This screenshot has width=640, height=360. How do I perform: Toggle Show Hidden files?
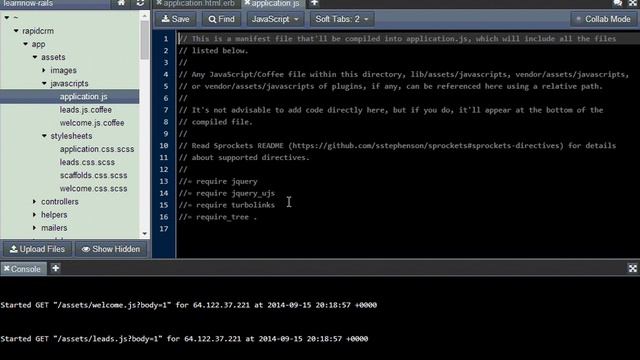click(x=111, y=249)
